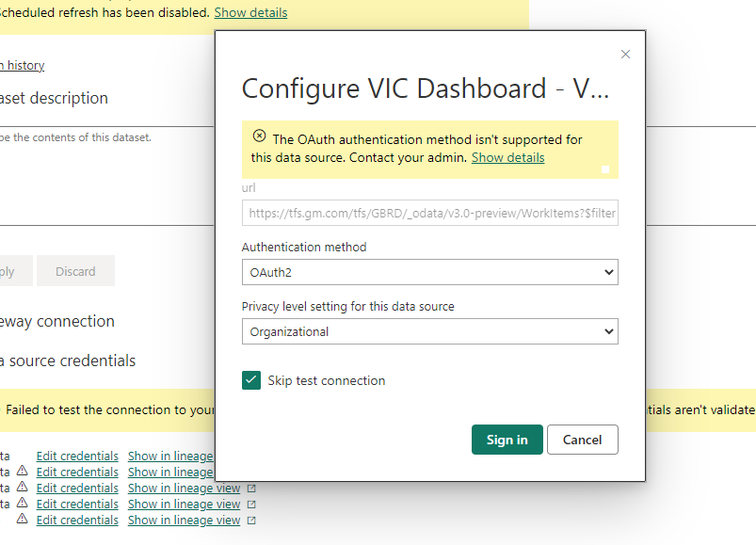Image resolution: width=756 pixels, height=545 pixels.
Task: Expand the Gateway connection section
Action: 57,321
